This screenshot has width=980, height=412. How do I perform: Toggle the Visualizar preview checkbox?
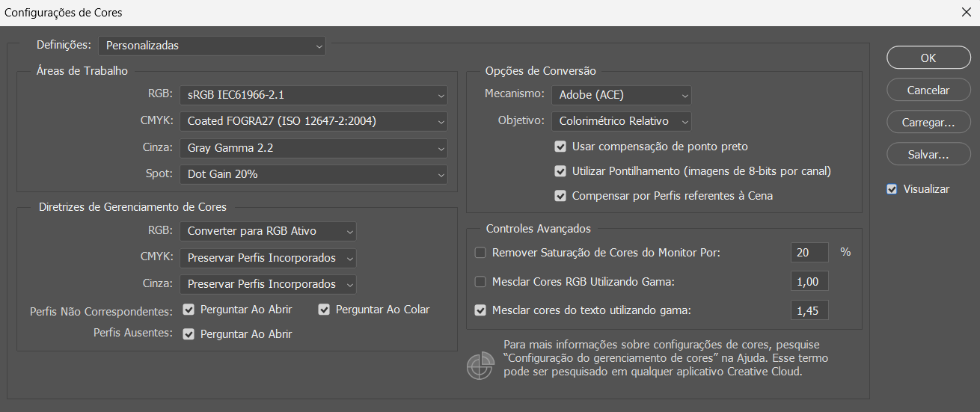click(x=892, y=189)
